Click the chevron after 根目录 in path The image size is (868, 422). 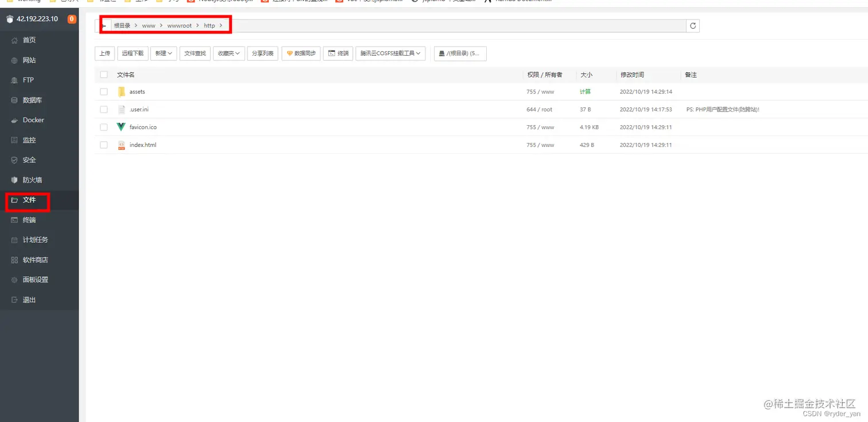[136, 26]
